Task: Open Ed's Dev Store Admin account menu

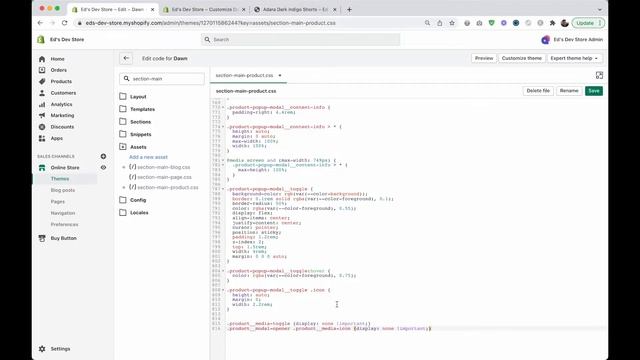Action: click(x=572, y=40)
